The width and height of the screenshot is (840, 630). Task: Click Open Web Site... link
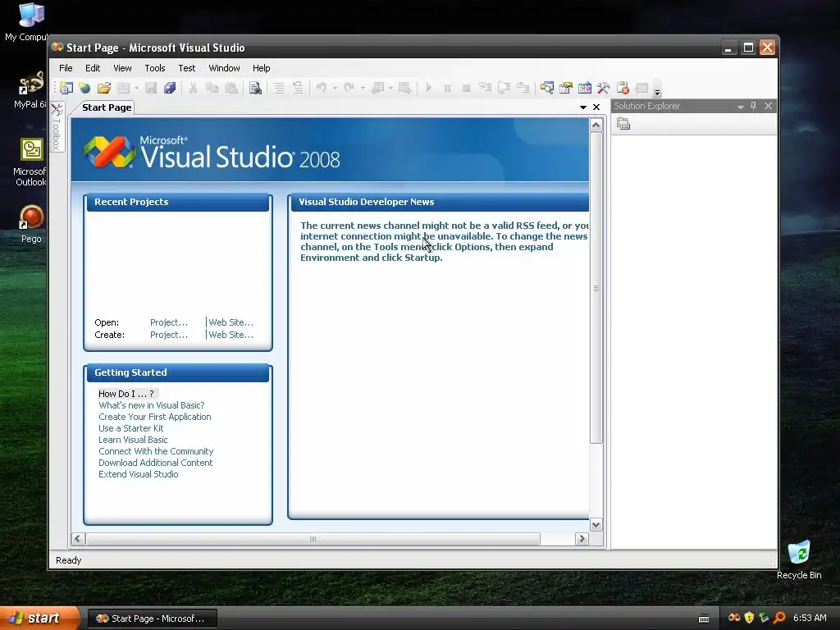coord(231,322)
